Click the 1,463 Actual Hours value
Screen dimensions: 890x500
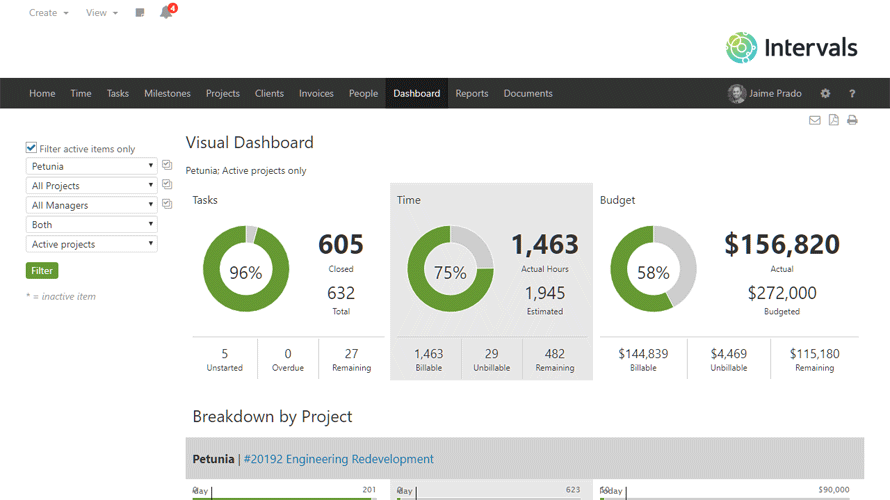[545, 245]
